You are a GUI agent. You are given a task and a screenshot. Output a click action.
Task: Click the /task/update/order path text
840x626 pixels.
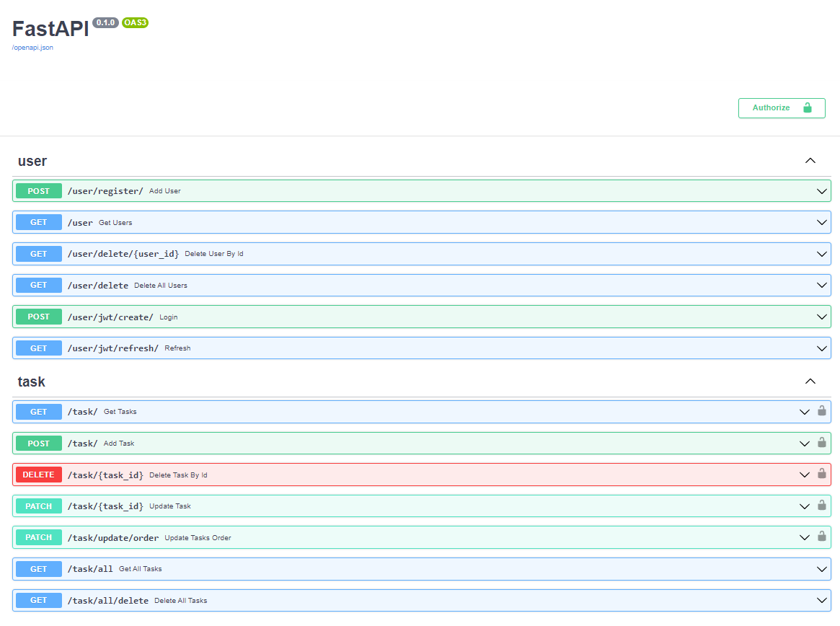(113, 537)
